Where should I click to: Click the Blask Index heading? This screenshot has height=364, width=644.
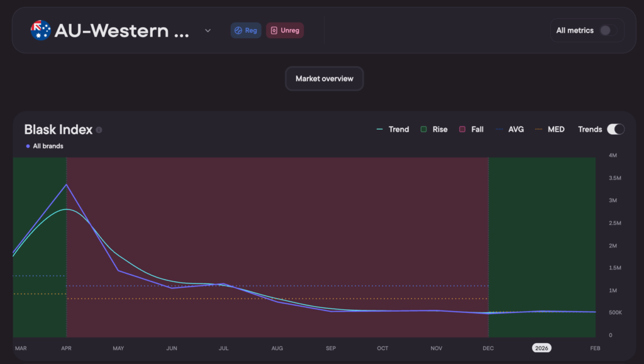(x=58, y=130)
